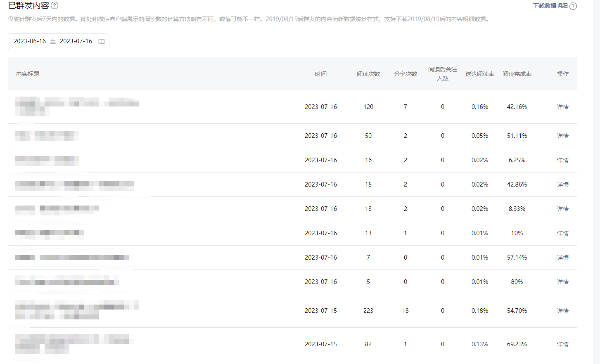Screen dimensions: 600x364
Task: Open 详情 for article with 15 reads
Action: (x=562, y=184)
